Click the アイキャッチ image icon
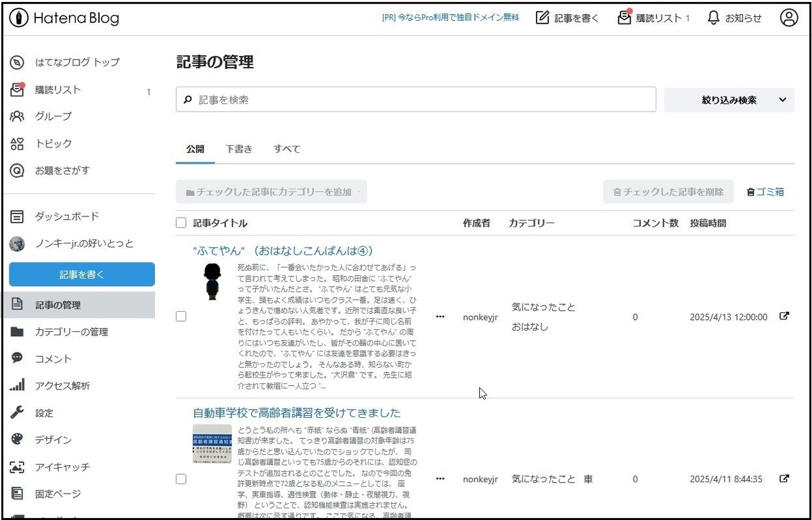Viewport: 812px width, 520px height. [18, 467]
